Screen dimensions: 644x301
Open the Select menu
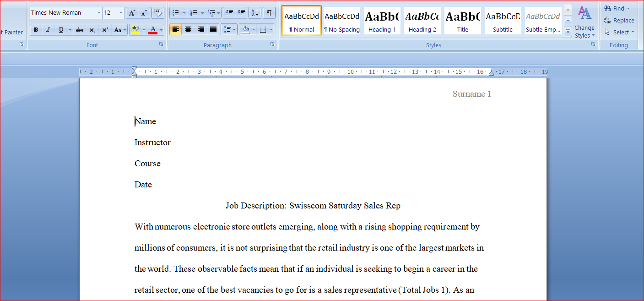(x=619, y=32)
